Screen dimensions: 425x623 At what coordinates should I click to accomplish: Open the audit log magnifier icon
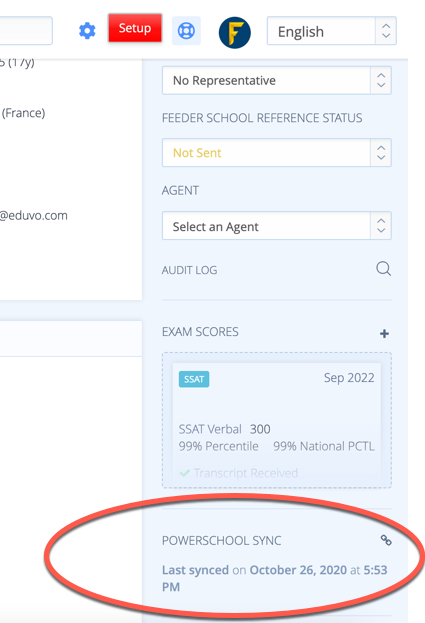(x=383, y=269)
